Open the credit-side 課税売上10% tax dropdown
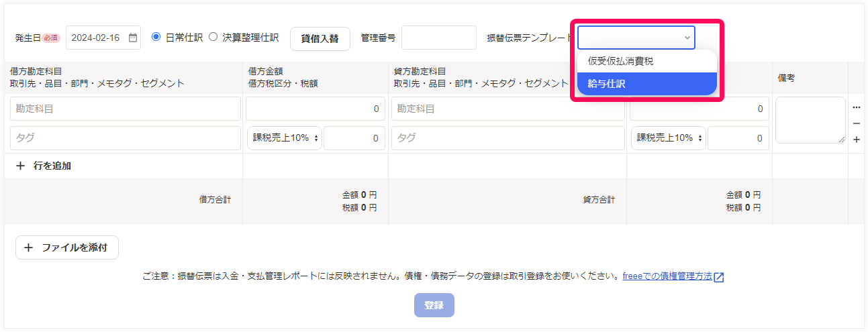Viewport: 868px width, 332px height. (x=669, y=137)
